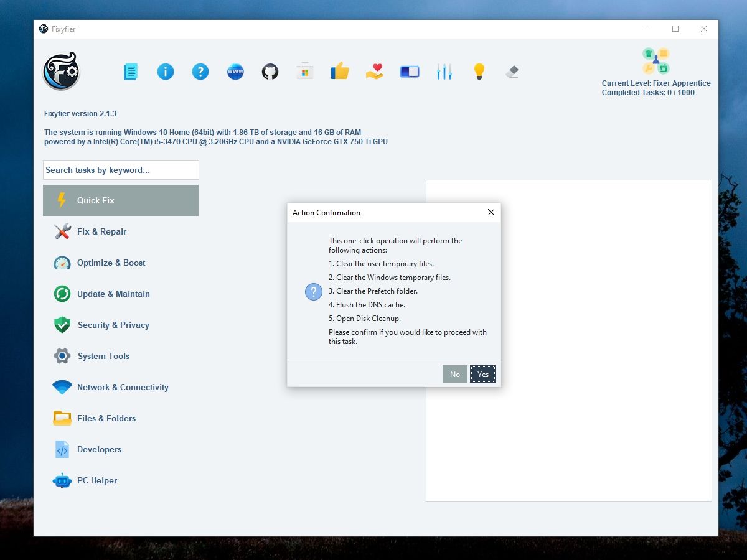
Task: Close the Action Confirmation dialog
Action: tap(491, 212)
